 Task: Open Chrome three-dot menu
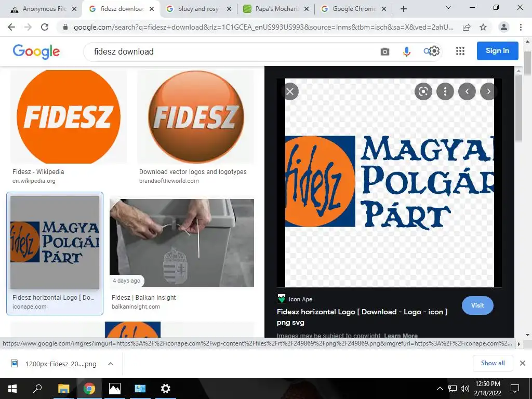pos(521,27)
